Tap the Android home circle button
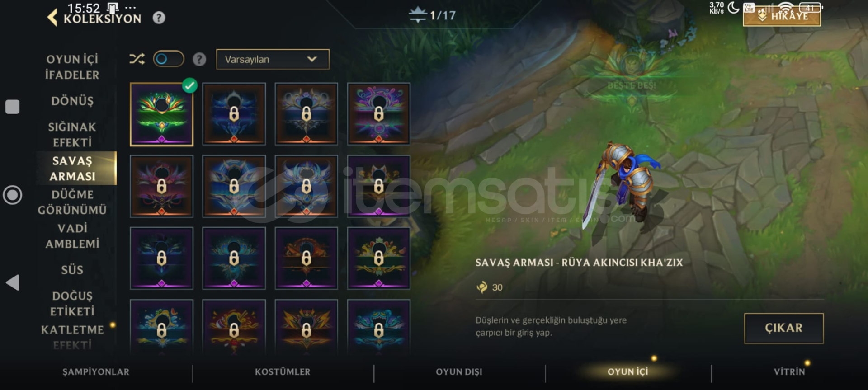The height and width of the screenshot is (390, 868). click(x=13, y=195)
